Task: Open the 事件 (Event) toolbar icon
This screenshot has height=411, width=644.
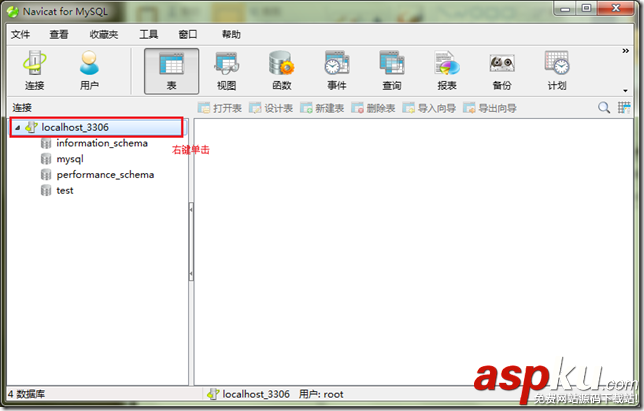Action: 337,71
